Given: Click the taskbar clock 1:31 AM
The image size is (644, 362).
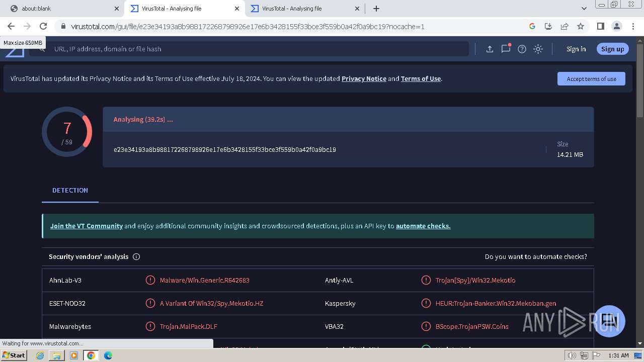Looking at the screenshot, I should pyautogui.click(x=618, y=355).
